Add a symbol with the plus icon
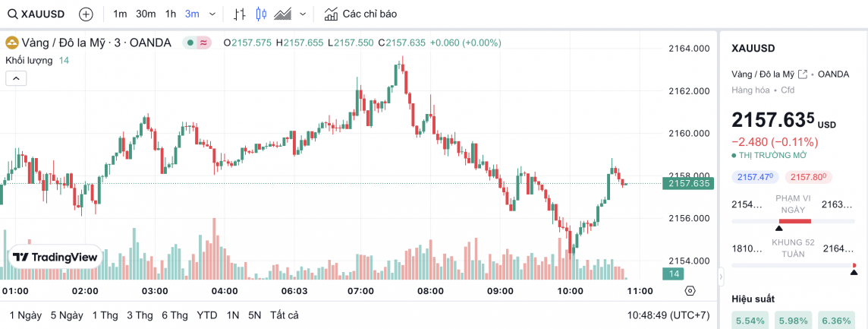Screen dimensions: 868x329 [x=86, y=14]
